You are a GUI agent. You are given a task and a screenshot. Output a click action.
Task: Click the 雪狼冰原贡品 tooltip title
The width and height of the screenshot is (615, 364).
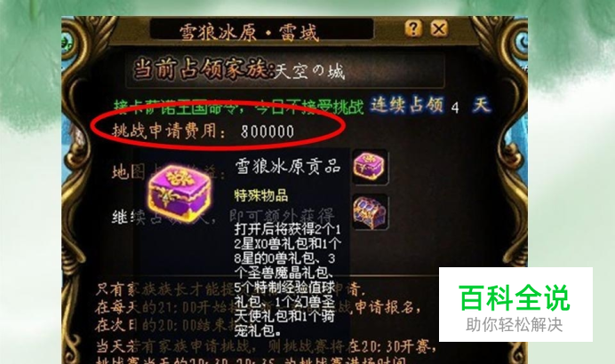pos(287,166)
